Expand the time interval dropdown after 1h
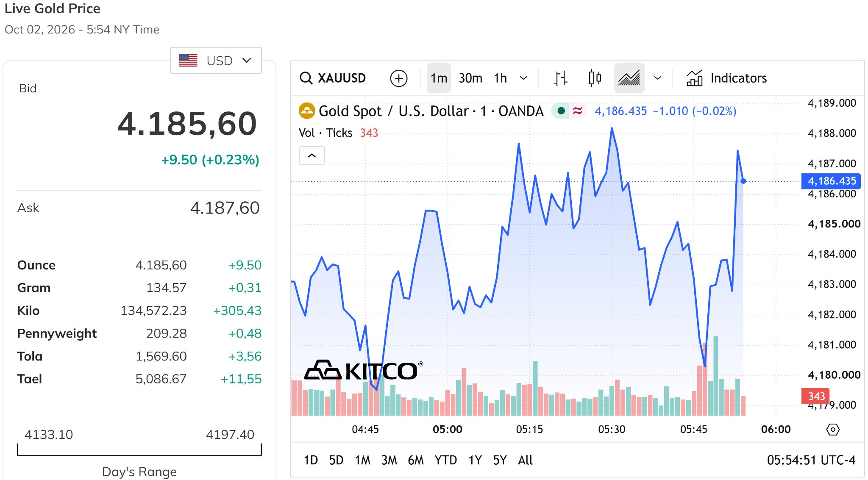 coord(523,78)
